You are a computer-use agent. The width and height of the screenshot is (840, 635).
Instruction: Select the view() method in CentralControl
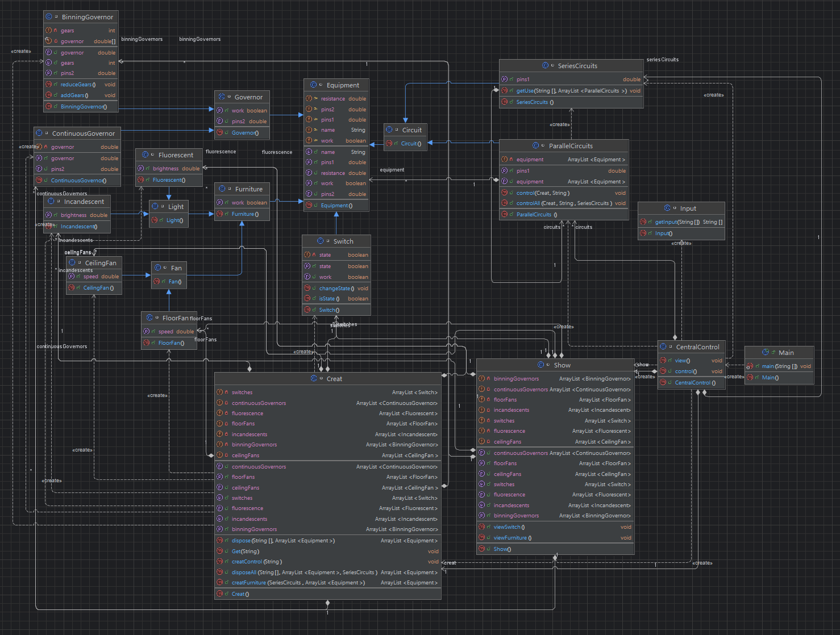coord(691,361)
